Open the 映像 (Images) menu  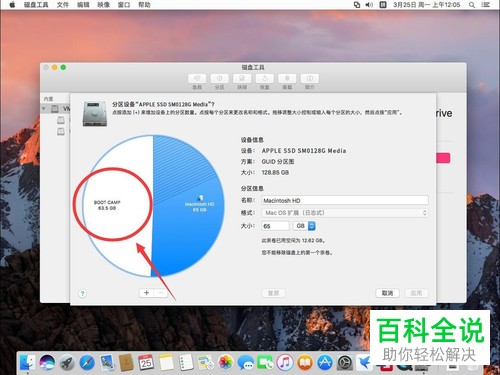click(x=104, y=5)
